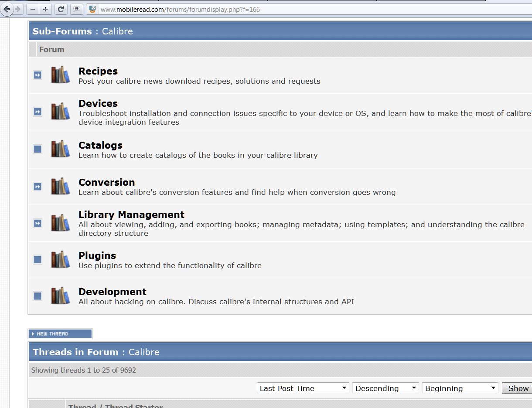This screenshot has height=408, width=532.
Task: Click the Threads in Forum : Calibre heading
Action: tap(96, 352)
